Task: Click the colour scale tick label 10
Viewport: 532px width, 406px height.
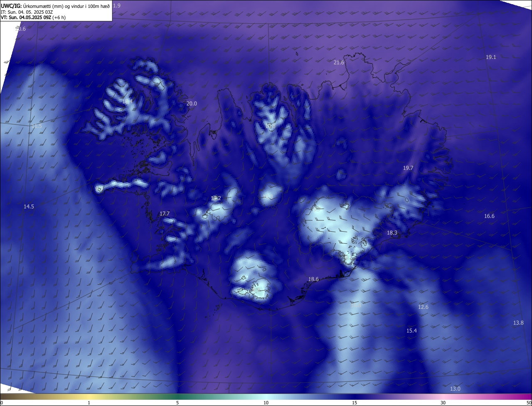Action: point(266,403)
